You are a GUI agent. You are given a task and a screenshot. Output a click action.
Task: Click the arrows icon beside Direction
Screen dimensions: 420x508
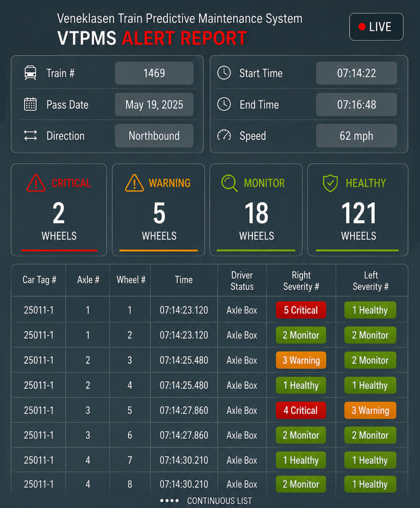[31, 135]
